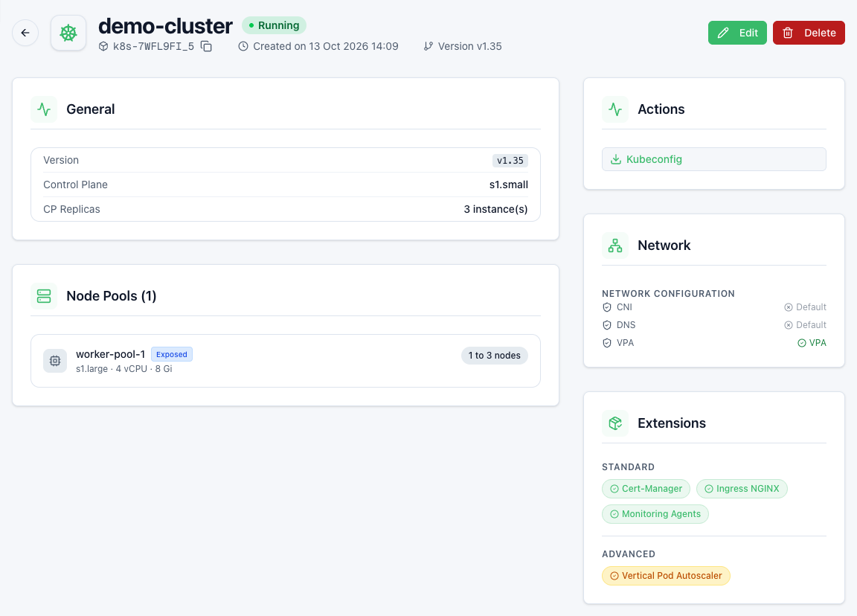Viewport: 857px width, 616px height.
Task: Select the Ingress NGINX extension chip
Action: pyautogui.click(x=742, y=489)
